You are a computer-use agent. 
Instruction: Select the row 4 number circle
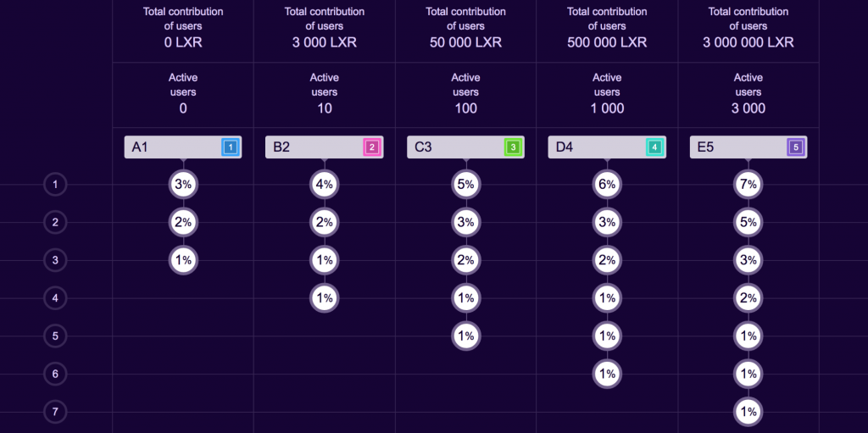coord(55,298)
